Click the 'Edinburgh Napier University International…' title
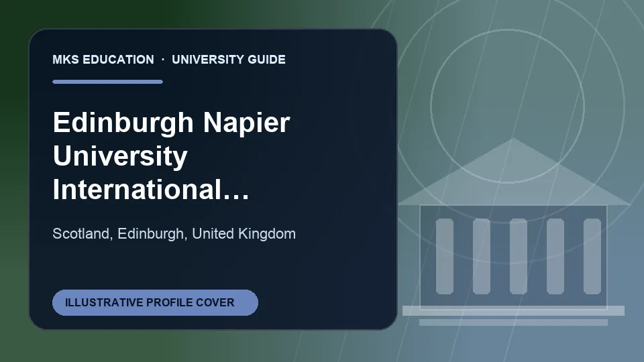This screenshot has width=644, height=362. 171,156
